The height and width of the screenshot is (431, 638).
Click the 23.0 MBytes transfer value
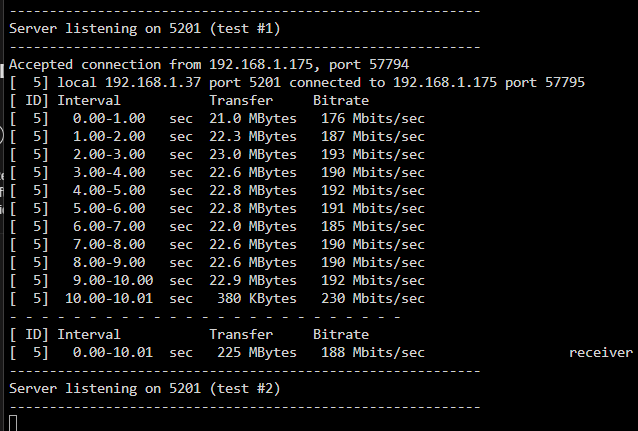253,154
